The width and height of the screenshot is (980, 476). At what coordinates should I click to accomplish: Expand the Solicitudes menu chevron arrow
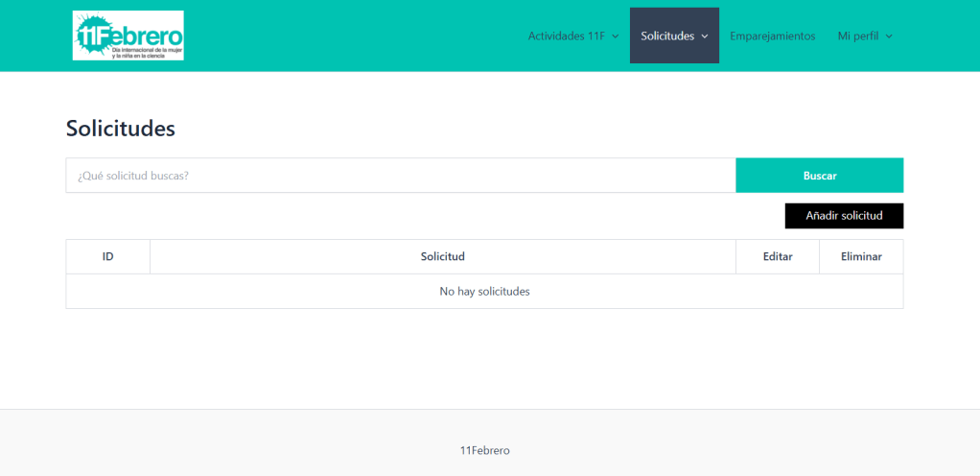click(705, 36)
